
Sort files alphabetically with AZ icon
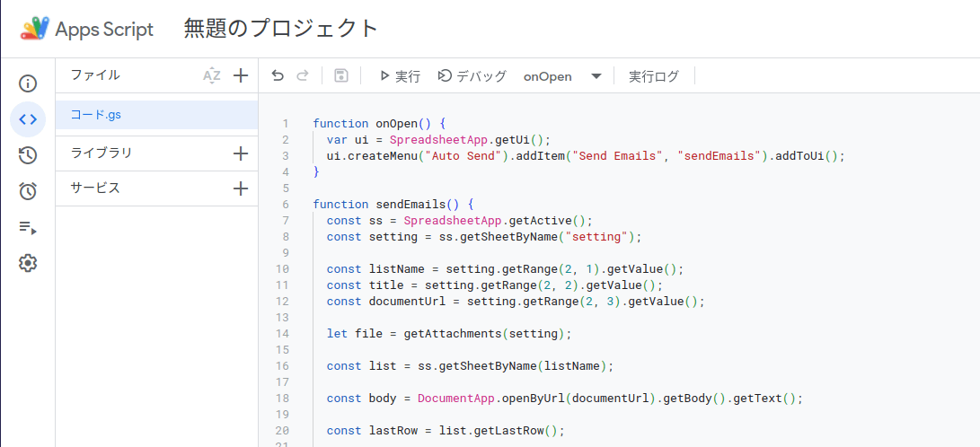(x=212, y=76)
